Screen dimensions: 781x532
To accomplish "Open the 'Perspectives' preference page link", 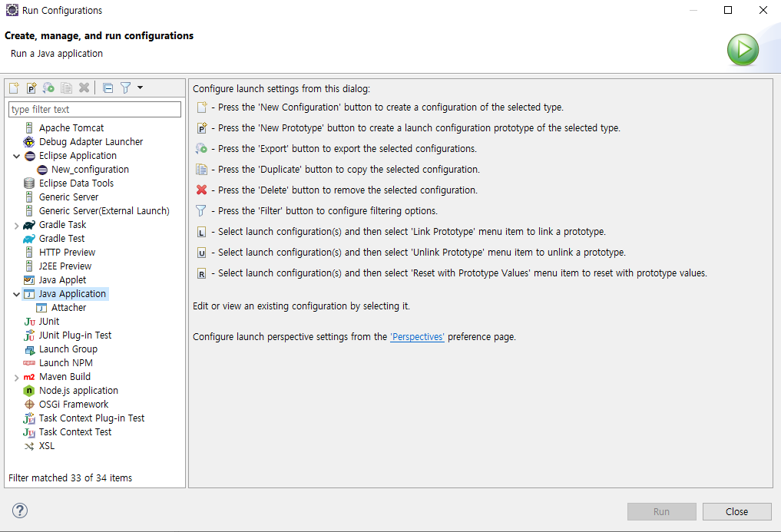I will pos(417,337).
